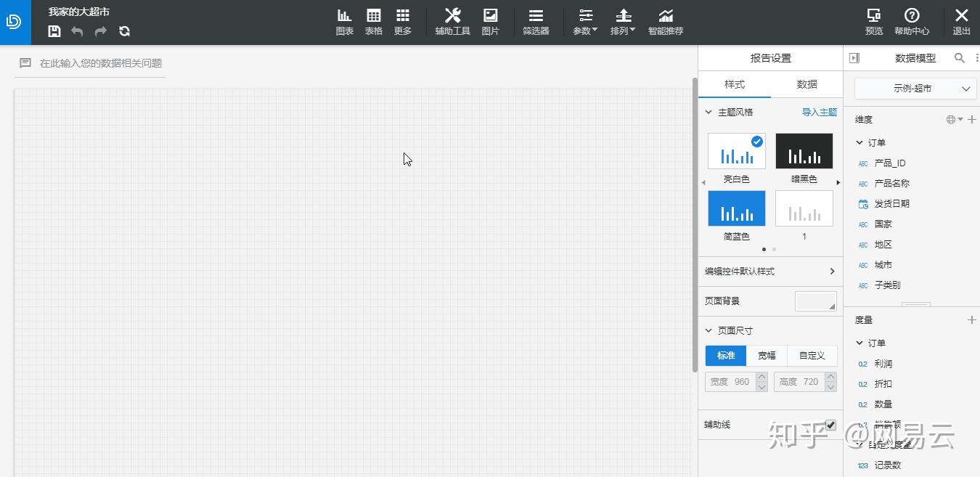This screenshot has width=980, height=477.
Task: Click 导入主题 link
Action: 819,113
